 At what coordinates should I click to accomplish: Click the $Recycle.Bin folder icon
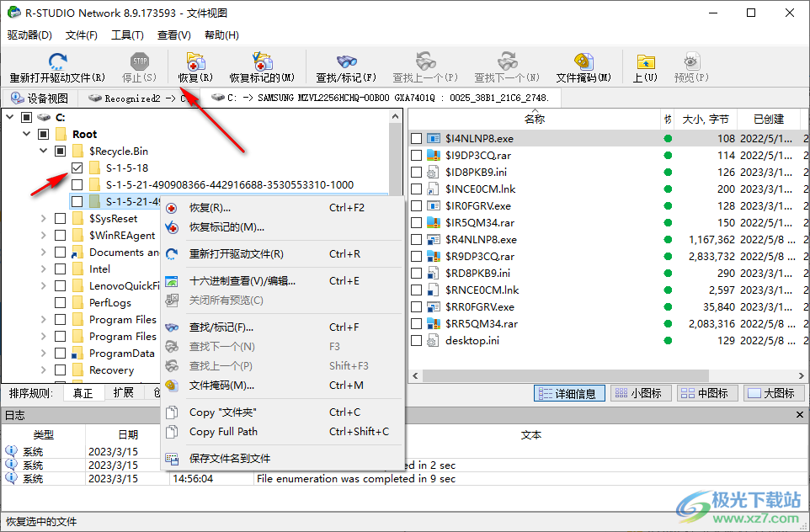[78, 152]
